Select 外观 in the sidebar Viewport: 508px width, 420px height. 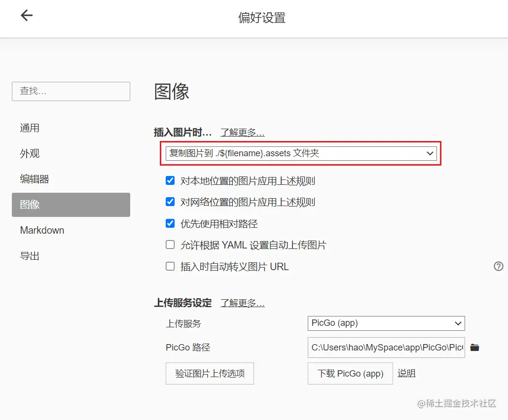[x=71, y=153]
